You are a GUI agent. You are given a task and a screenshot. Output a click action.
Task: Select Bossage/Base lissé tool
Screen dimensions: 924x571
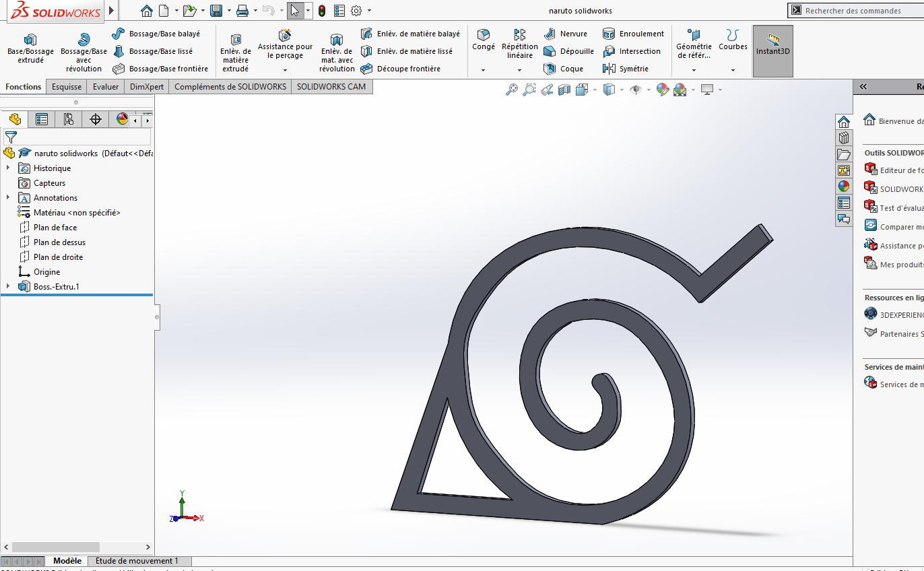pyautogui.click(x=152, y=51)
